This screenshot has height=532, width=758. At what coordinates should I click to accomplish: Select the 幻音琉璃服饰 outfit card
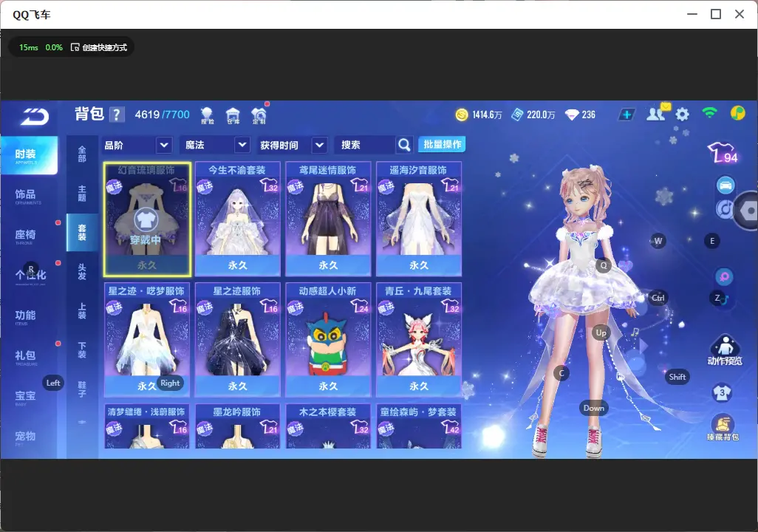147,219
